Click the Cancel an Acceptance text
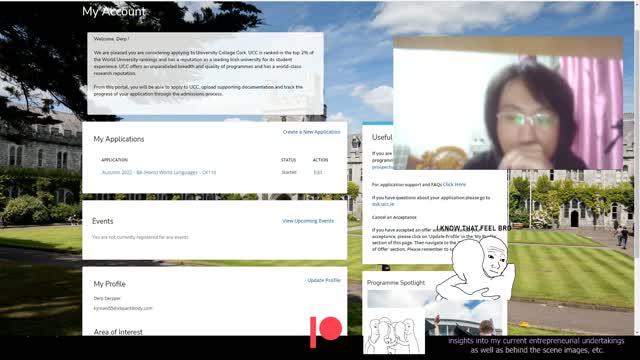640x360 pixels. click(x=394, y=217)
